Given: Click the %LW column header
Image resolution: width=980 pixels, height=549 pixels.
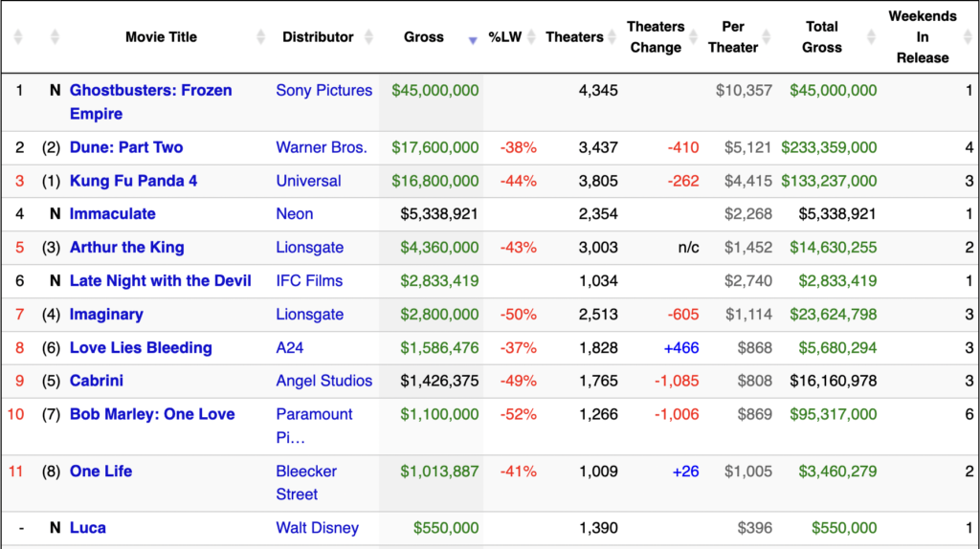Looking at the screenshot, I should (505, 37).
